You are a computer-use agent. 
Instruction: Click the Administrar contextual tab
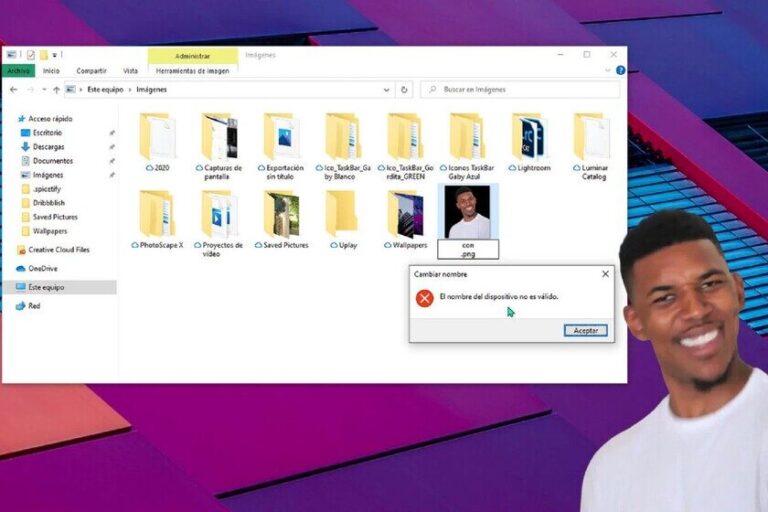tap(192, 56)
